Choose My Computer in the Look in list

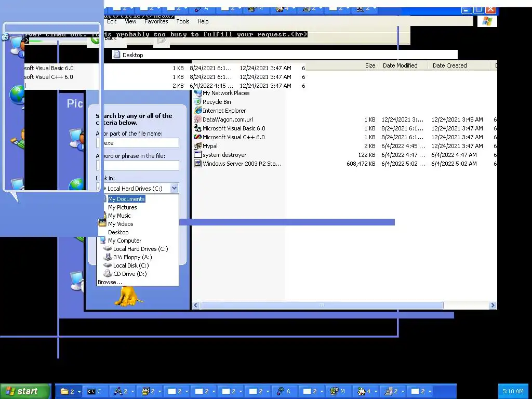(125, 241)
